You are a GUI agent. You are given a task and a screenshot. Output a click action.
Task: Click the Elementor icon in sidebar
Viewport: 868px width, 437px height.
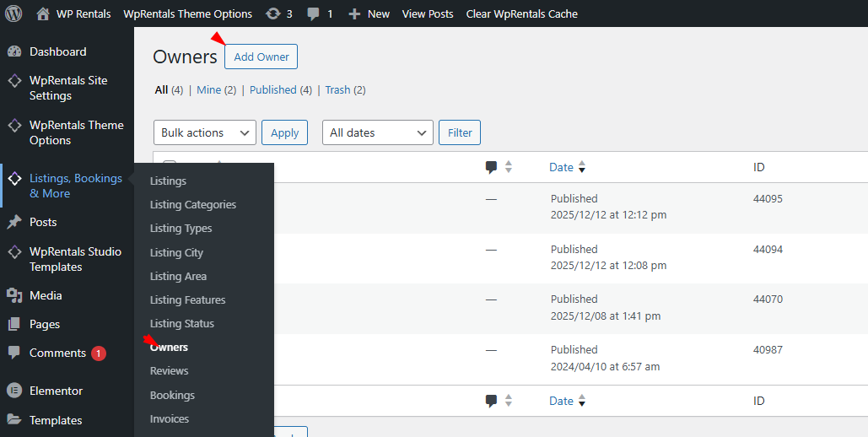[14, 391]
